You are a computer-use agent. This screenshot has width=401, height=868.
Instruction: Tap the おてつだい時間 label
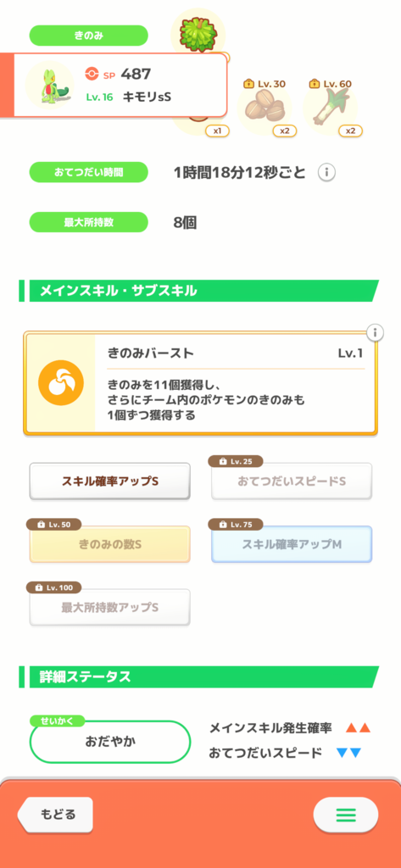tap(89, 172)
